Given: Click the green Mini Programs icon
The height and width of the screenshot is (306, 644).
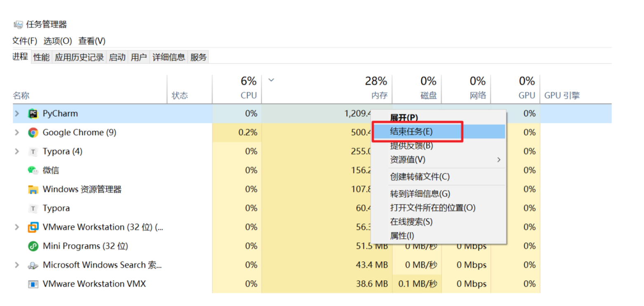Looking at the screenshot, I should pos(33,246).
